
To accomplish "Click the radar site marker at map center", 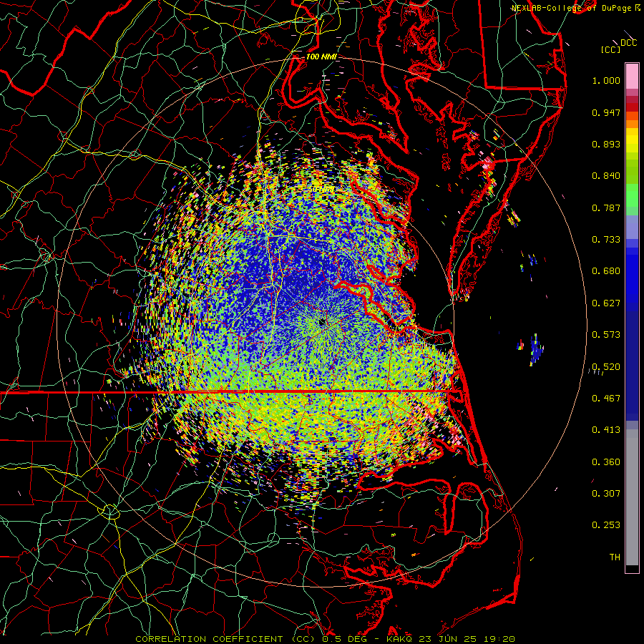I will tap(322, 321).
